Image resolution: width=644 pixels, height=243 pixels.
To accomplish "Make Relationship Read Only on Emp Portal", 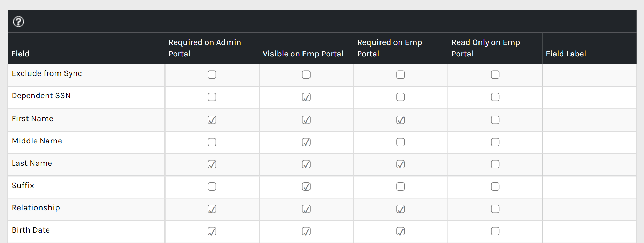I will [495, 209].
